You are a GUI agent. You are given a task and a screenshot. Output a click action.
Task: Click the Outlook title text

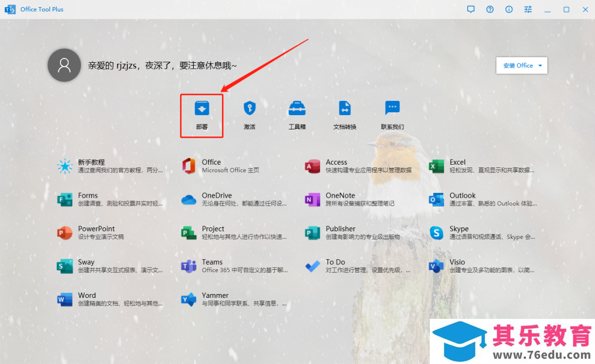pyautogui.click(x=462, y=195)
